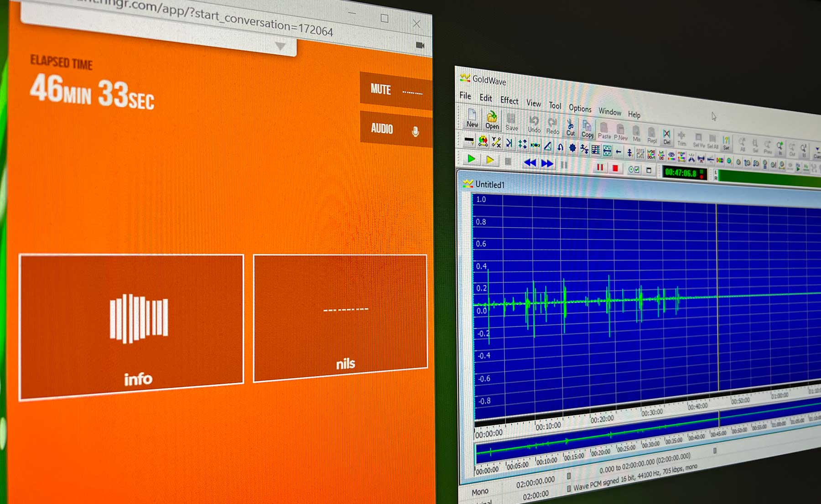The width and height of the screenshot is (821, 504).
Task: Select the nils participant tile
Action: click(x=340, y=318)
